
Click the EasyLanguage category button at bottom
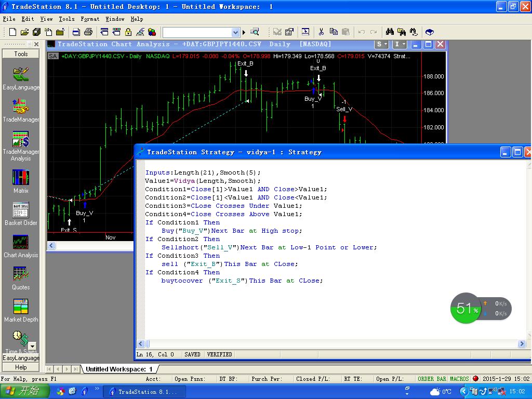(x=21, y=358)
